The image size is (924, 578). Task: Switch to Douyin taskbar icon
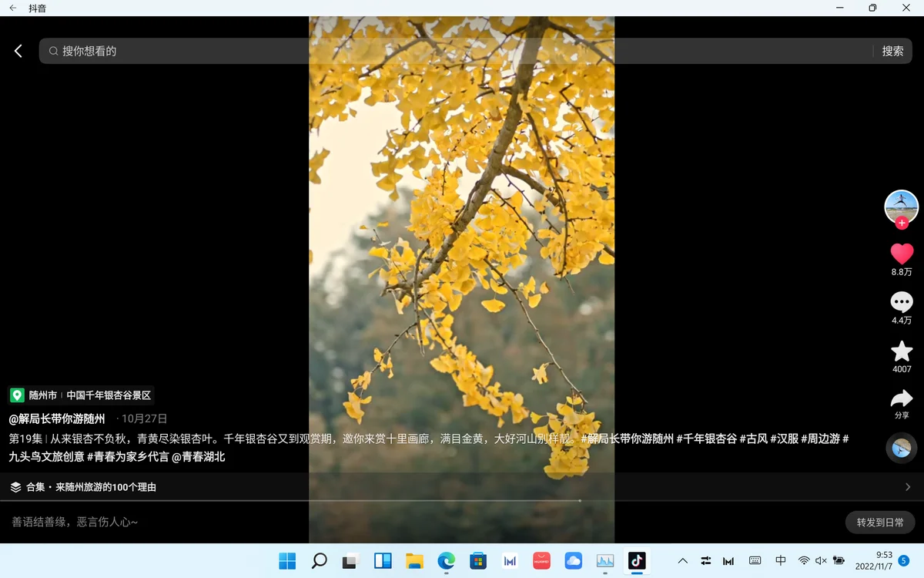coord(637,561)
